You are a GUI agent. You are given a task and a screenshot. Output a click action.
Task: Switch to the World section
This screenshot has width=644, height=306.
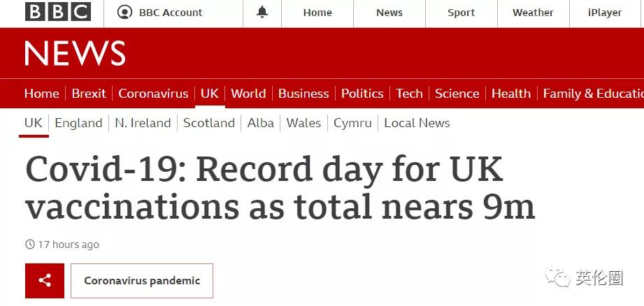coord(248,94)
